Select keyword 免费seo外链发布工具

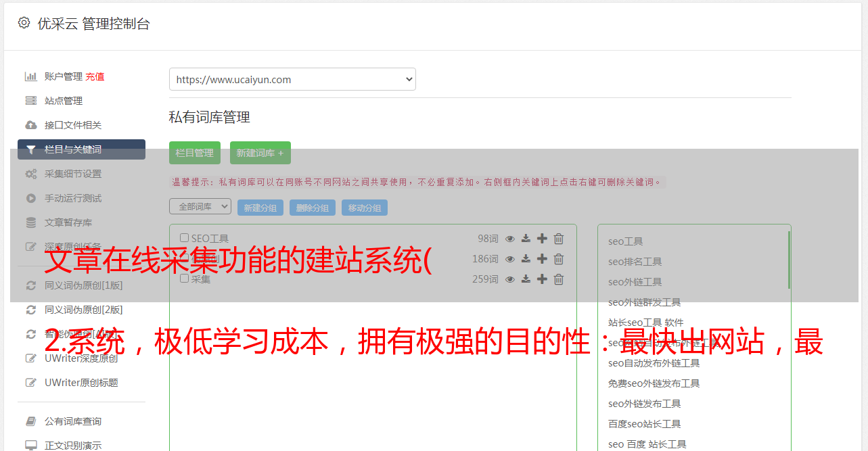[654, 383]
